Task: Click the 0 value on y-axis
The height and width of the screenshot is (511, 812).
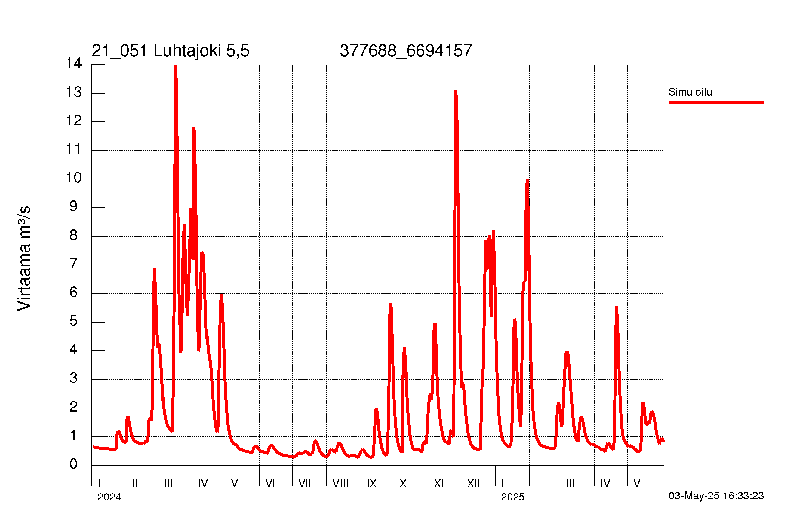Action: coord(73,464)
